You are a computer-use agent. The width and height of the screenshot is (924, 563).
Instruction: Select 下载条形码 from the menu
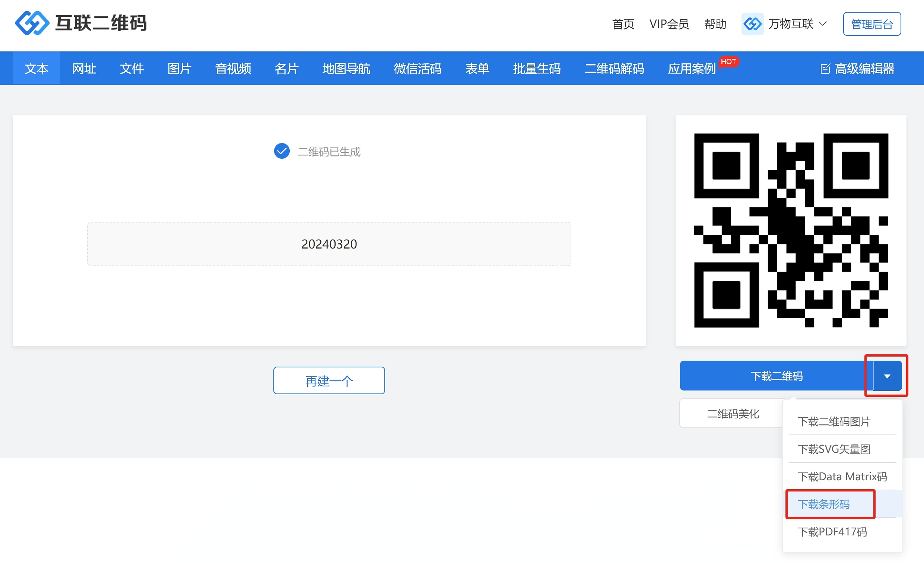pos(842,504)
